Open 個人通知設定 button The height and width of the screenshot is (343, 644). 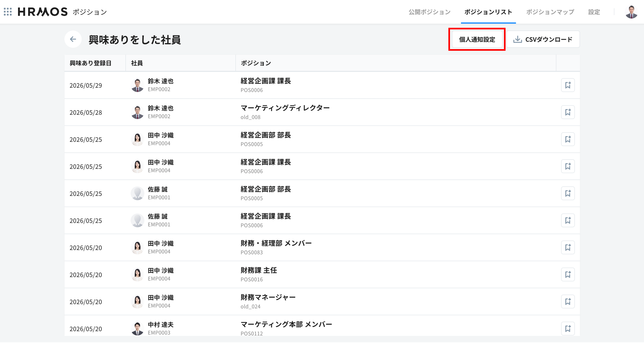point(477,39)
